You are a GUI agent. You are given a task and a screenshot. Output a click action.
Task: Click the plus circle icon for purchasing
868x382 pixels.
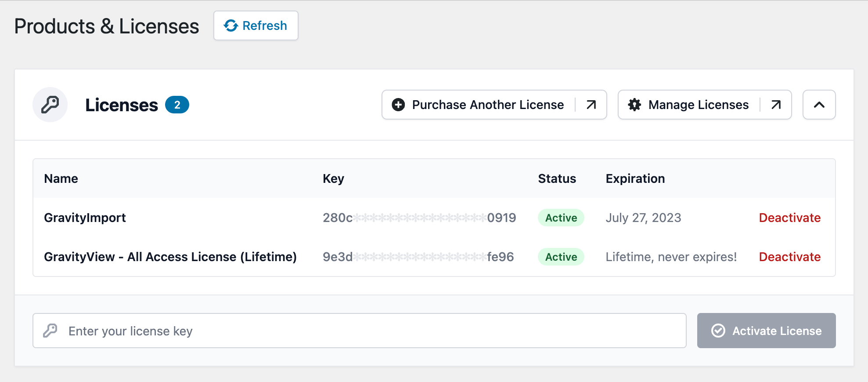coord(398,105)
